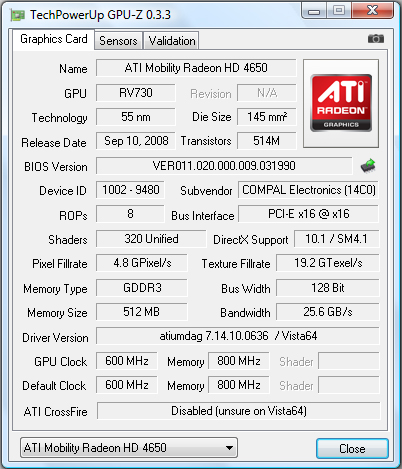Click the Bus Interface PCI-E x16 field
This screenshot has height=469, width=402.
[308, 214]
